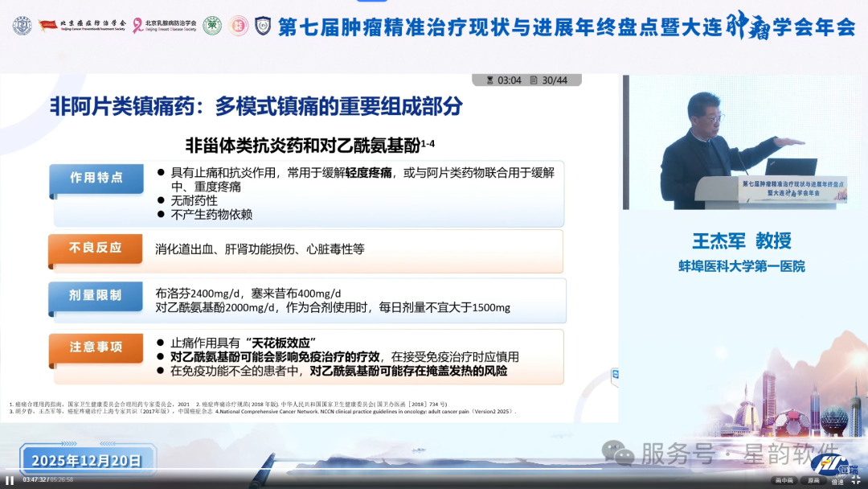
Task: Select the 北京癌症防治学会 shield logo
Action: click(x=21, y=24)
